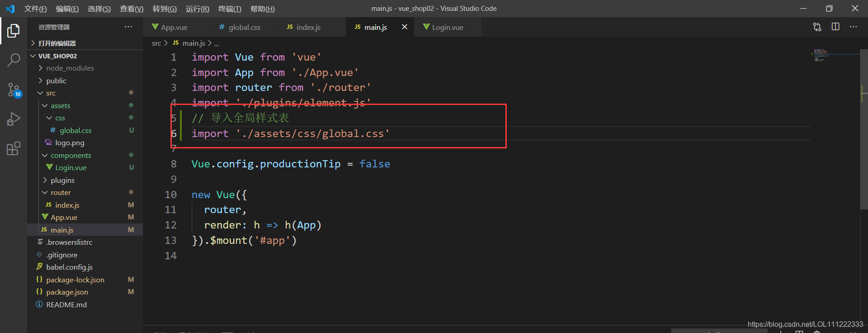Switch to the global.css tab
The image size is (868, 333).
tap(244, 27)
